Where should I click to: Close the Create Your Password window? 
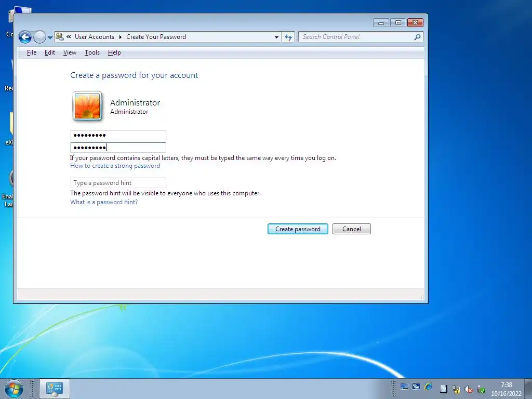click(415, 23)
